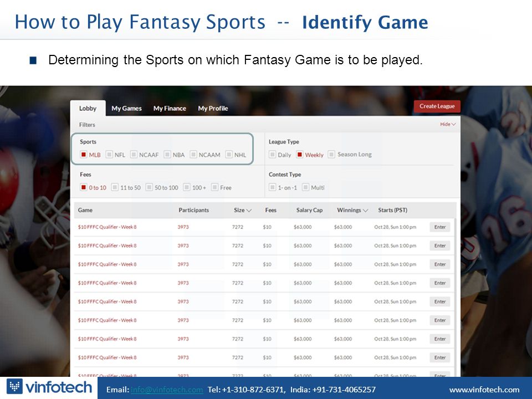The width and height of the screenshot is (532, 399).
Task: Check the Multi contest type checkbox
Action: [x=305, y=187]
